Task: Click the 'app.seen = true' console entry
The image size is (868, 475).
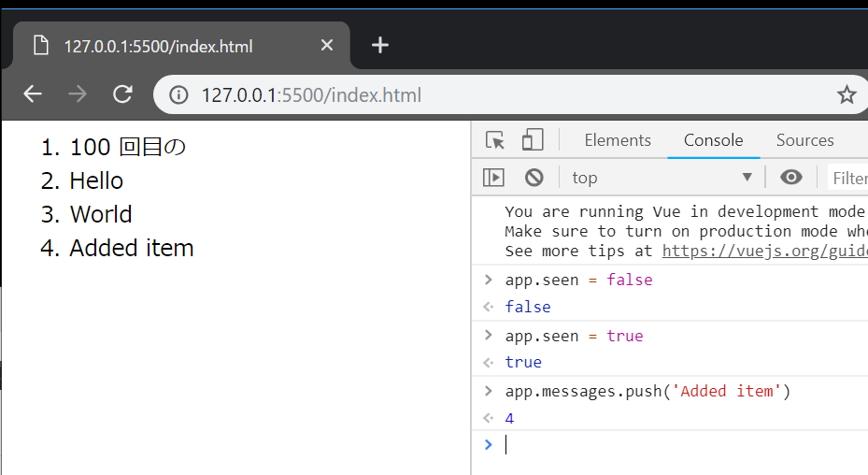Action: tap(574, 336)
